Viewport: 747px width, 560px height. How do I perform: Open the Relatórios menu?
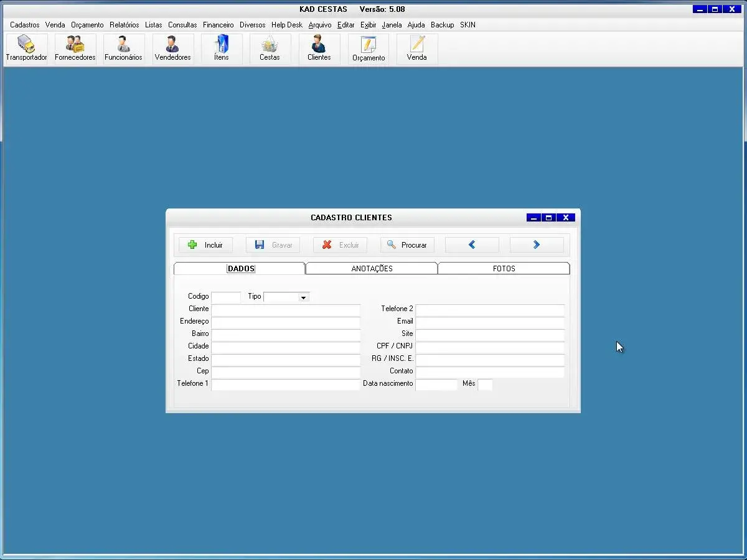(124, 25)
